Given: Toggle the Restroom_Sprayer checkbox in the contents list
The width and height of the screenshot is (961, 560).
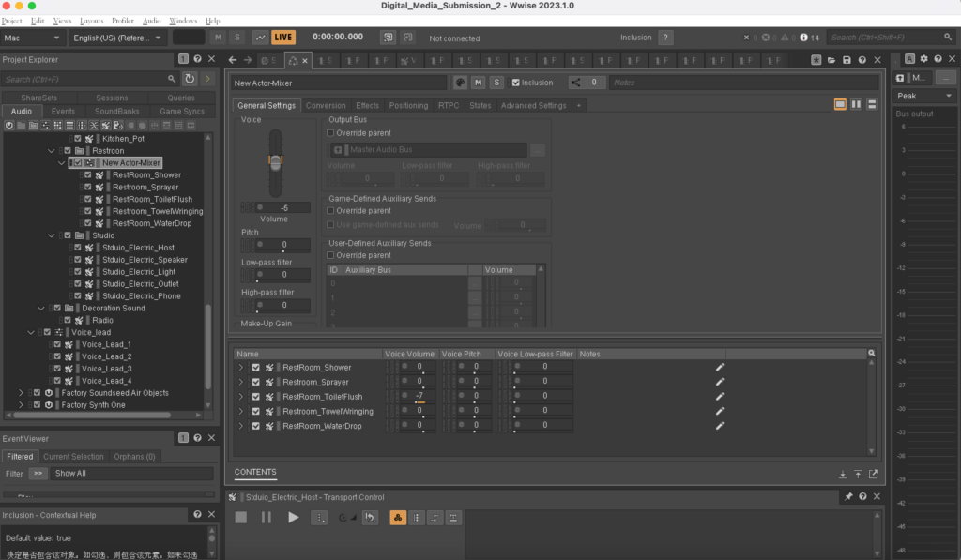Looking at the screenshot, I should click(x=255, y=383).
